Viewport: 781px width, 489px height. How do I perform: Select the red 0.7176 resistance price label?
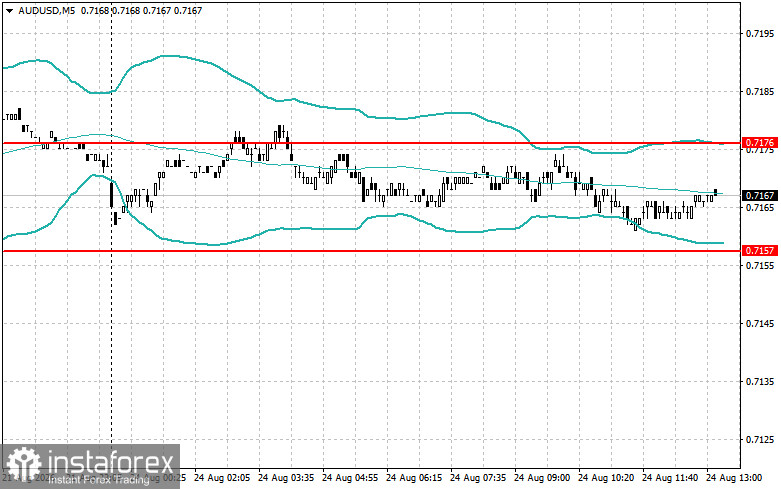[x=760, y=143]
